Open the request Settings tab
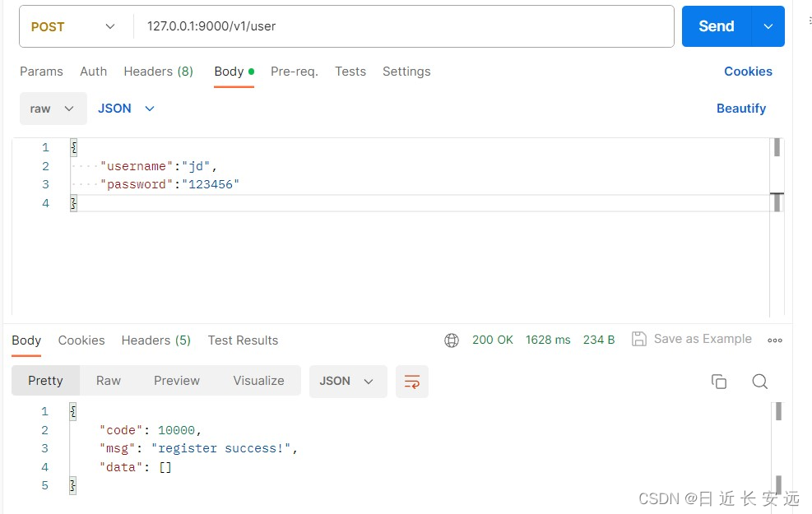The height and width of the screenshot is (514, 812). (x=406, y=72)
